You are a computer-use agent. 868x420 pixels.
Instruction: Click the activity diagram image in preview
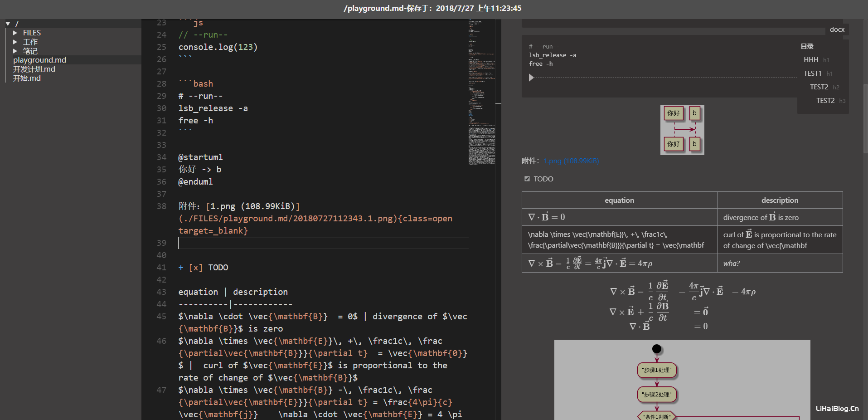(x=682, y=380)
